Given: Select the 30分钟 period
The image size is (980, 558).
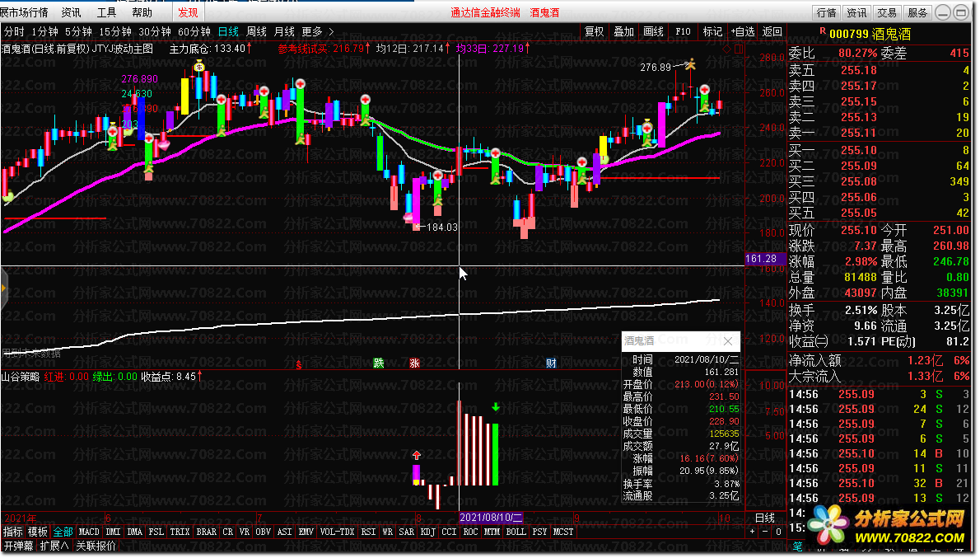Looking at the screenshot, I should 154,31.
